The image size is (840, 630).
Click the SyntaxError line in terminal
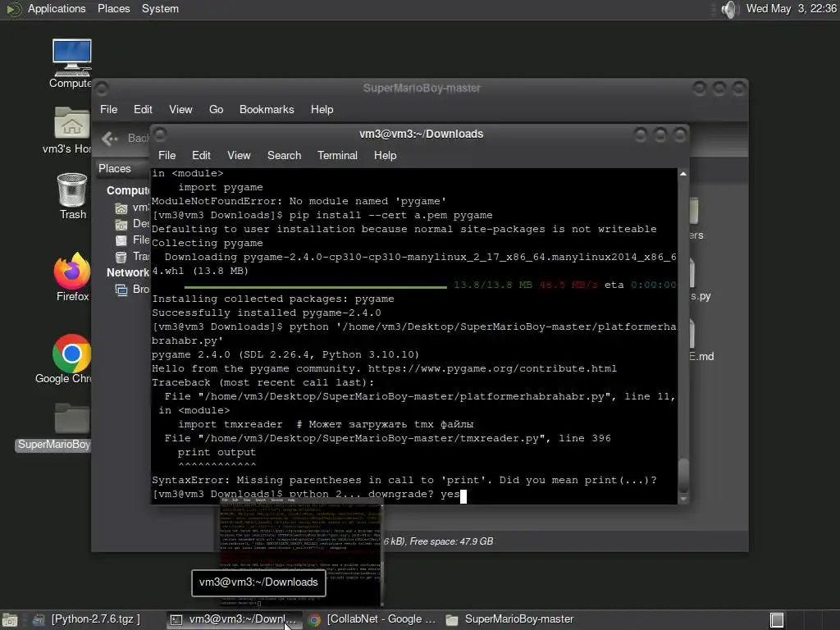(404, 480)
